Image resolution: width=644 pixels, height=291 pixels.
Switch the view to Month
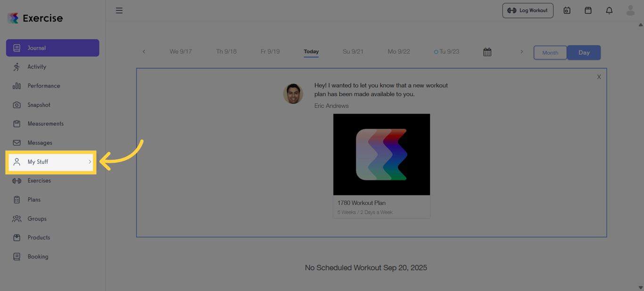550,52
